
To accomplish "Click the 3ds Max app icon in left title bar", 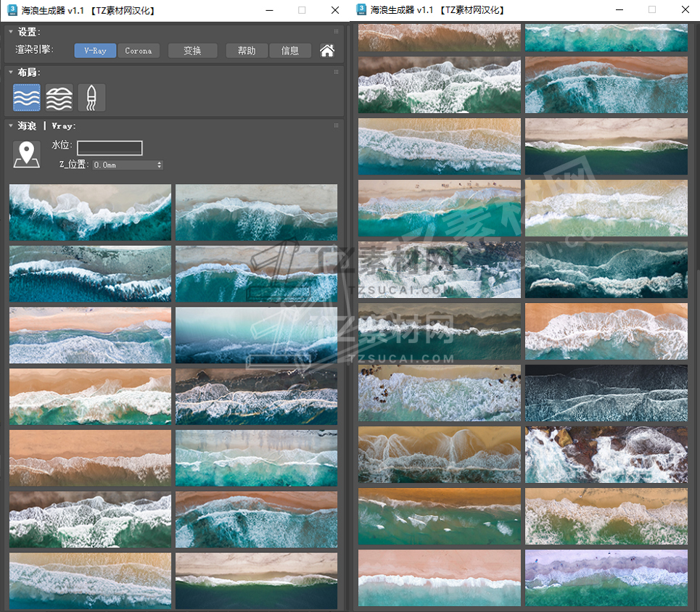I will (12, 10).
